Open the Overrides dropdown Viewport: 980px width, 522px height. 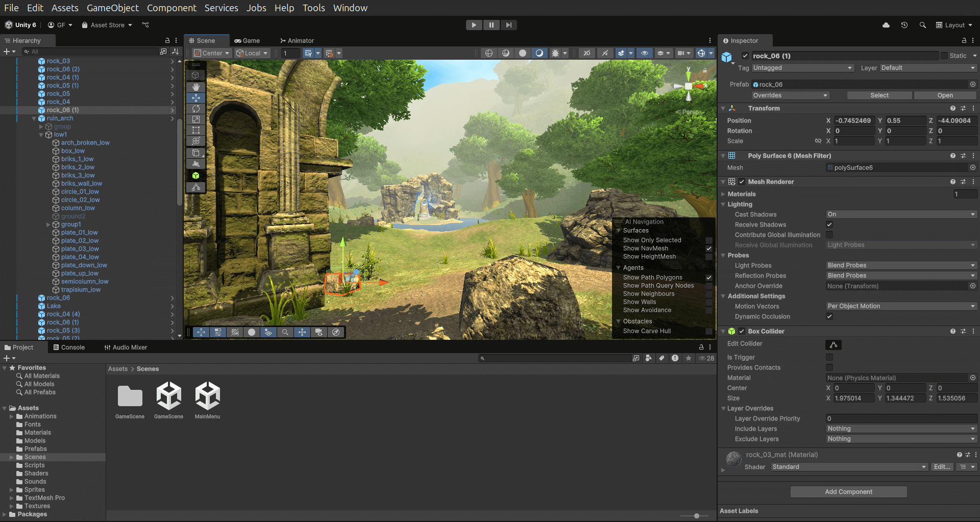point(790,95)
